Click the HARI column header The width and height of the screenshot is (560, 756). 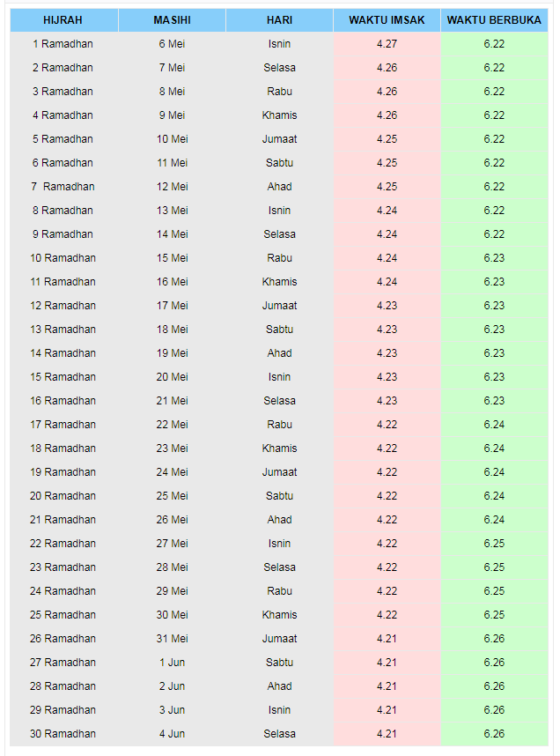pyautogui.click(x=279, y=20)
